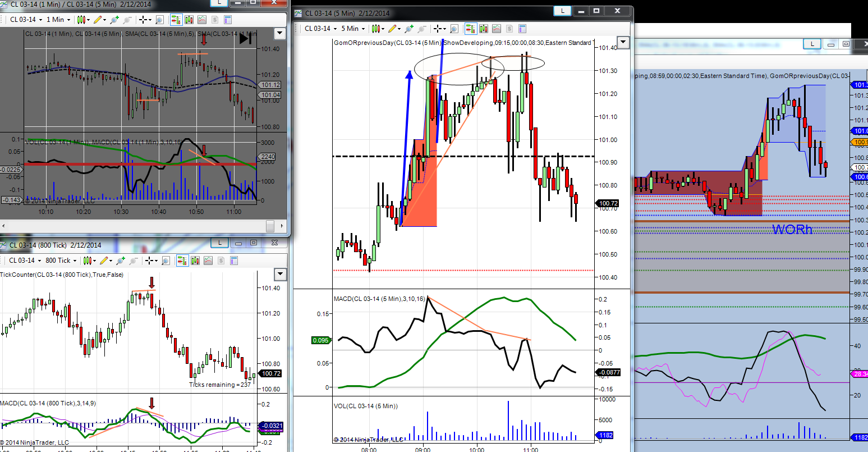The image size is (868, 452).
Task: Click the "TickCounter(CL 03-14 (800 Tick),True,False)" label
Action: click(x=62, y=275)
